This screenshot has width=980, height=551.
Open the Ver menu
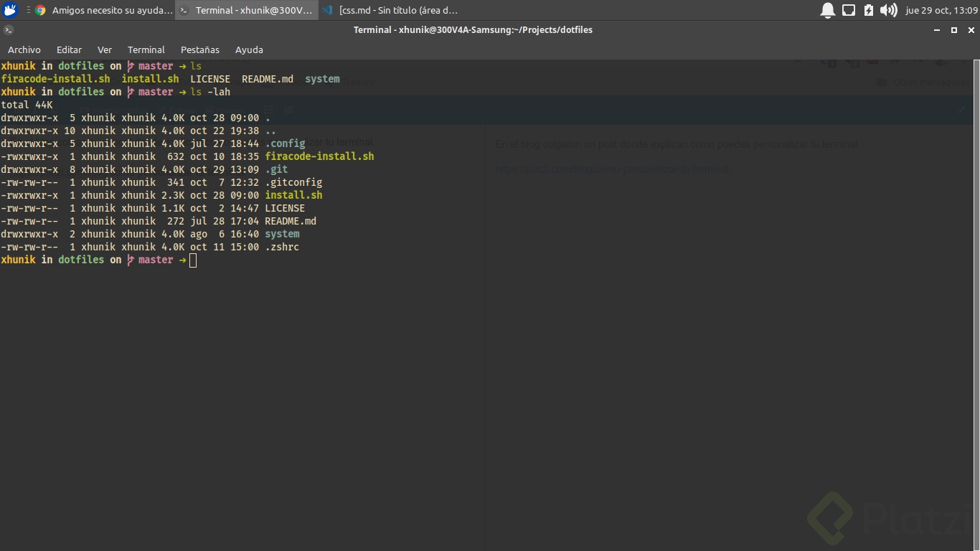pyautogui.click(x=105, y=50)
